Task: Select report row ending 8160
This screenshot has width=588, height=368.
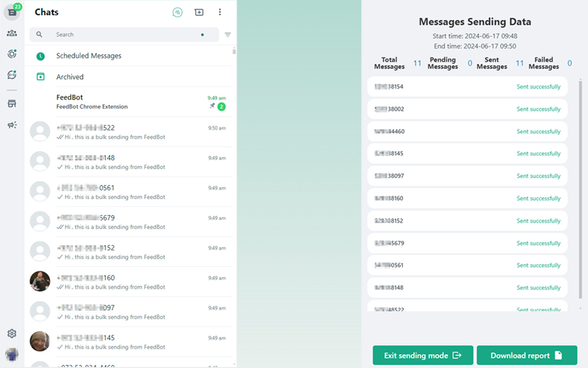Action: [x=467, y=198]
